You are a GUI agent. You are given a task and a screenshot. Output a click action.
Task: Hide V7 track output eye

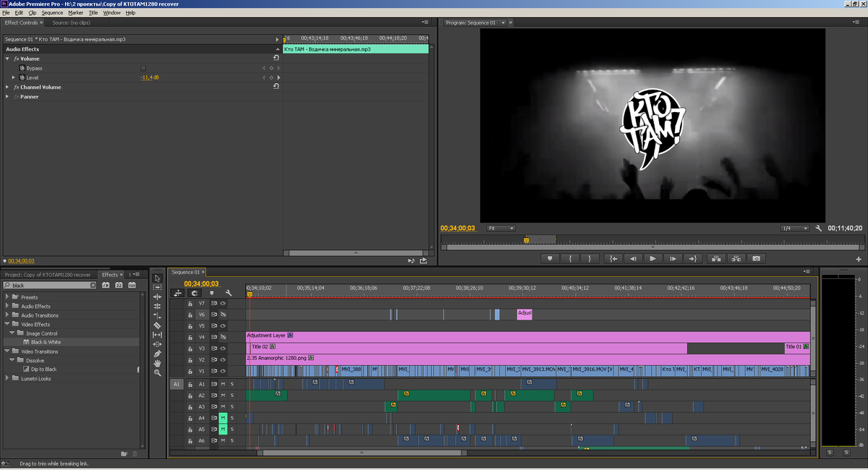(223, 304)
